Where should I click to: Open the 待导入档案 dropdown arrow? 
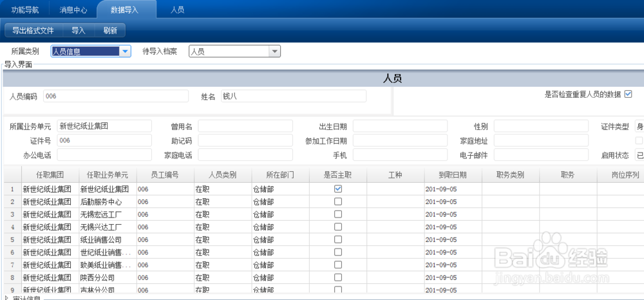coord(274,52)
